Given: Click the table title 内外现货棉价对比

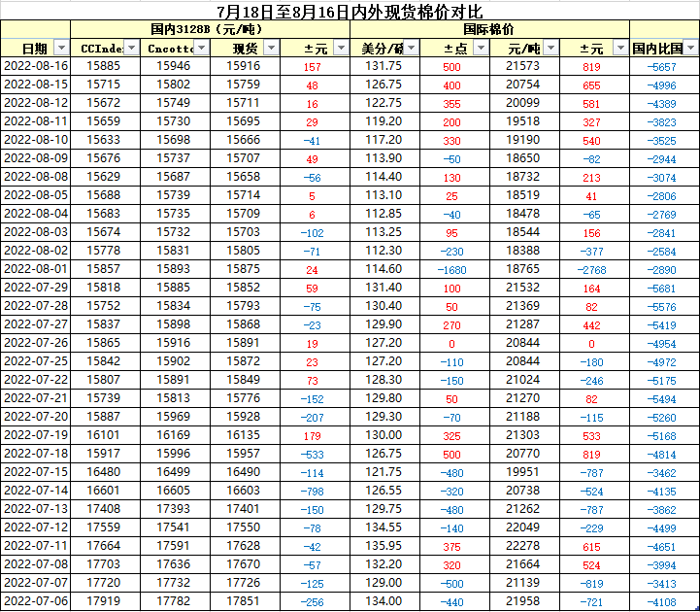Looking at the screenshot, I should pos(350,11).
